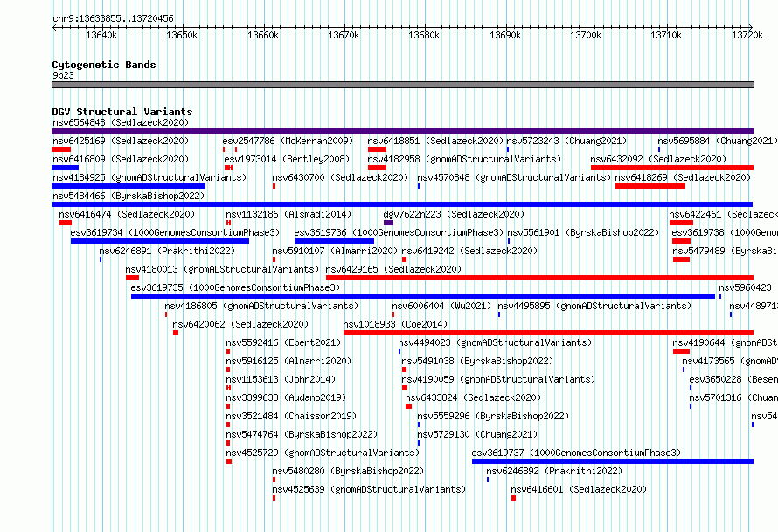This screenshot has height=532, width=778.
Task: Click nsv6246892 (Prakrithi2022) label
Action: (x=553, y=471)
